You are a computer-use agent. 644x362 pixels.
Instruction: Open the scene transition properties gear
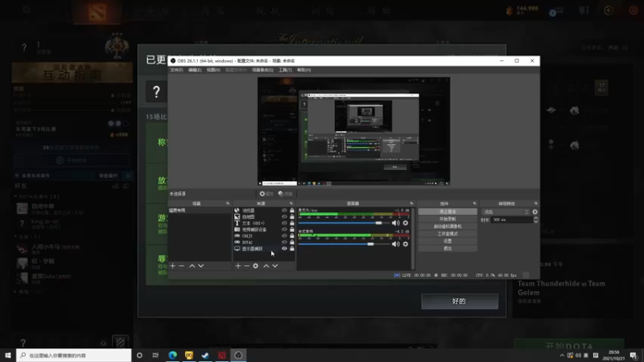point(535,212)
